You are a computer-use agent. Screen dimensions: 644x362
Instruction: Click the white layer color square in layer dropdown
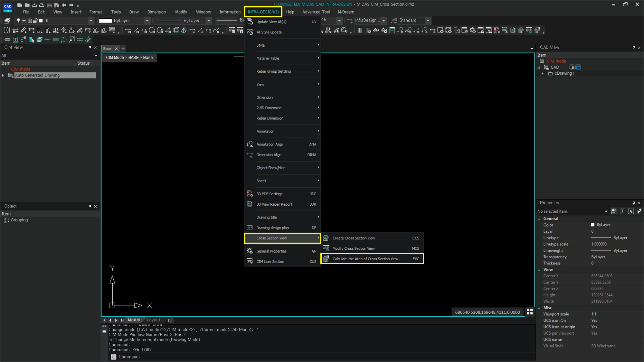click(x=41, y=21)
